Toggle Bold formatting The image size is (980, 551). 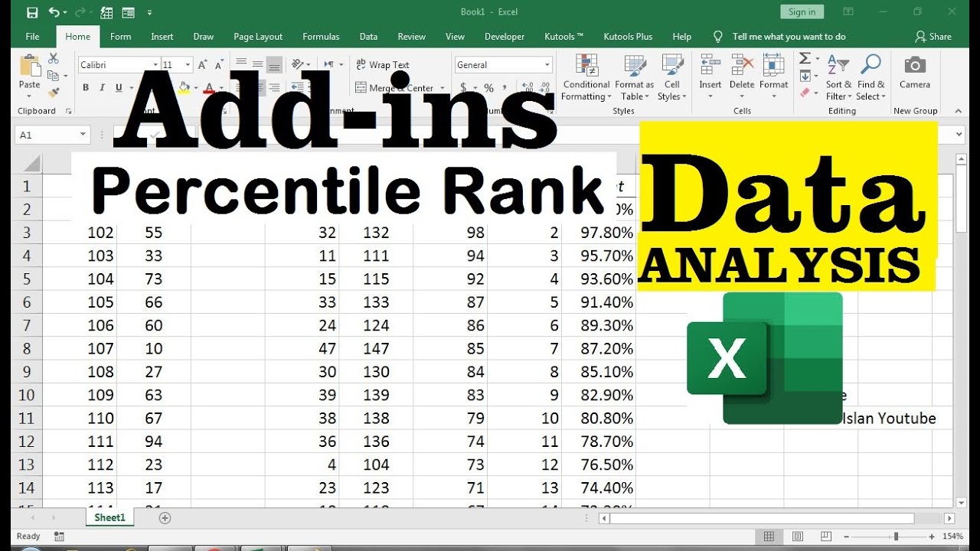point(86,88)
